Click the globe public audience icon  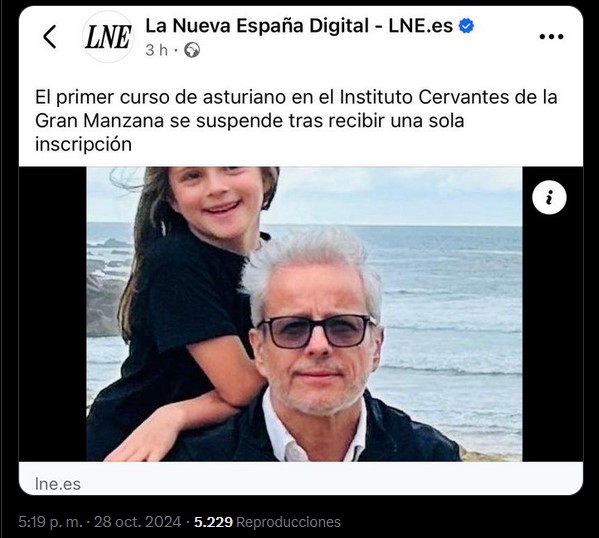(192, 50)
